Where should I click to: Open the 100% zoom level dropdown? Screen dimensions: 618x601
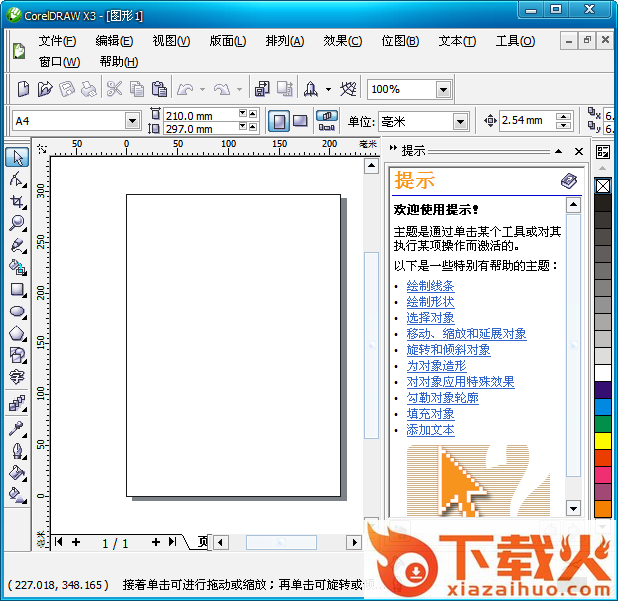pyautogui.click(x=443, y=90)
